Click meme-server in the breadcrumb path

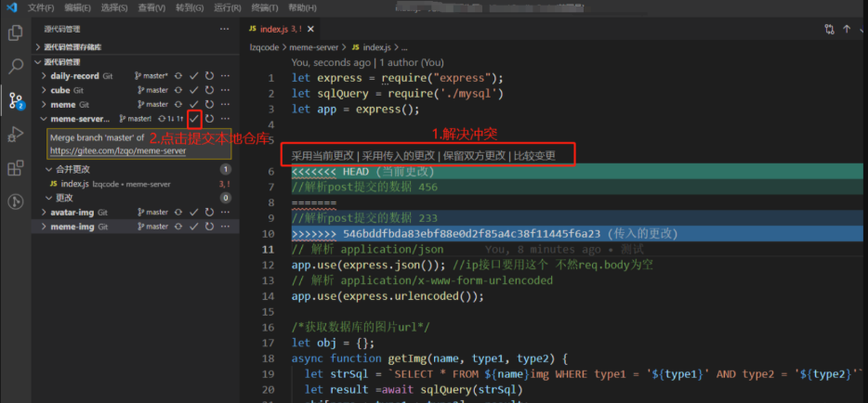pos(315,47)
